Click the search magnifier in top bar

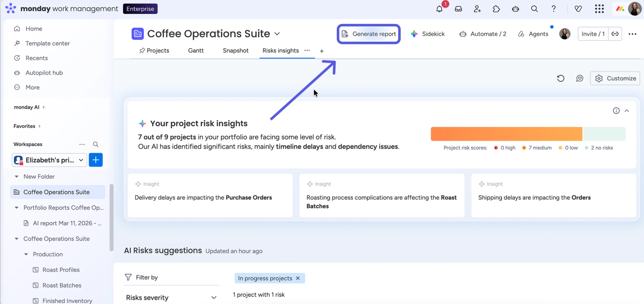[535, 9]
